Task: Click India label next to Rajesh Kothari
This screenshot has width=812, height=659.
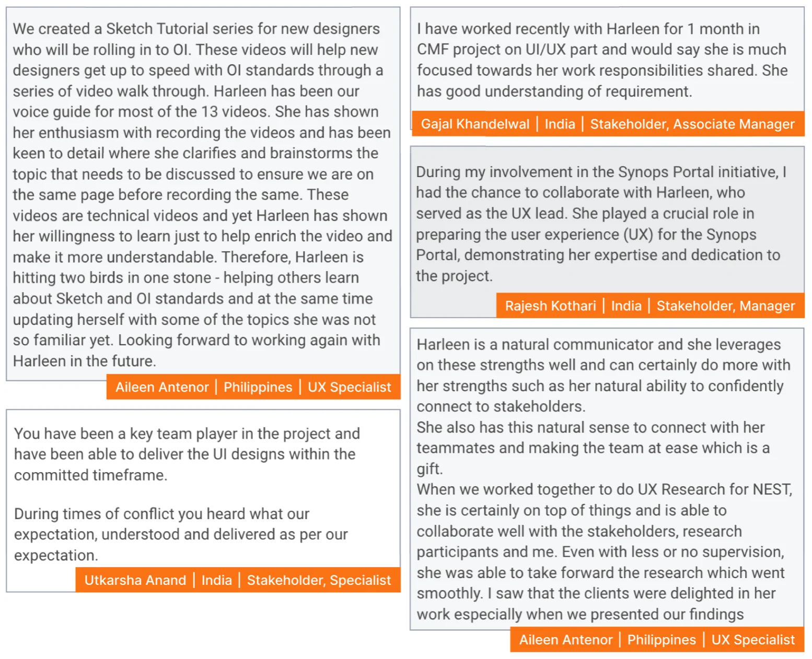Action: [x=626, y=305]
